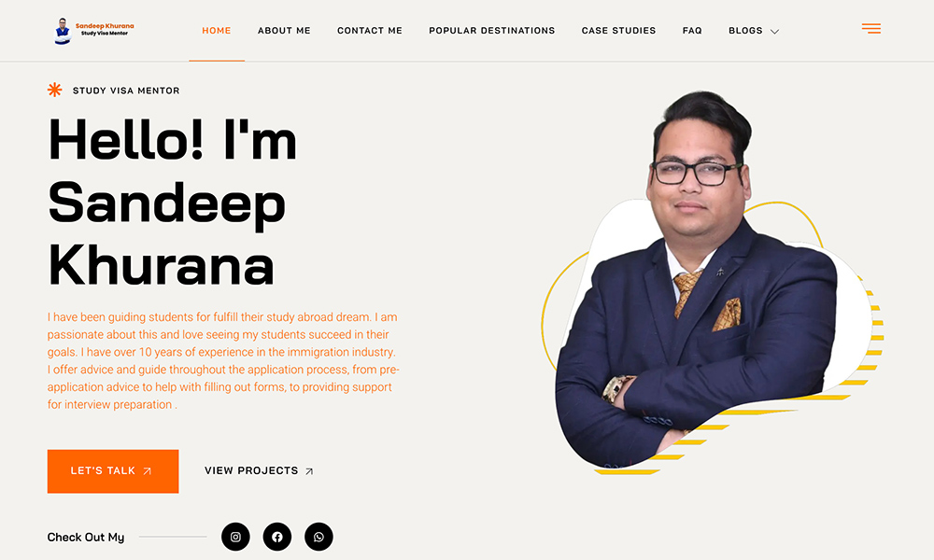Follow the View Projects link
Viewport: 934px width, 560px height.
(x=259, y=470)
